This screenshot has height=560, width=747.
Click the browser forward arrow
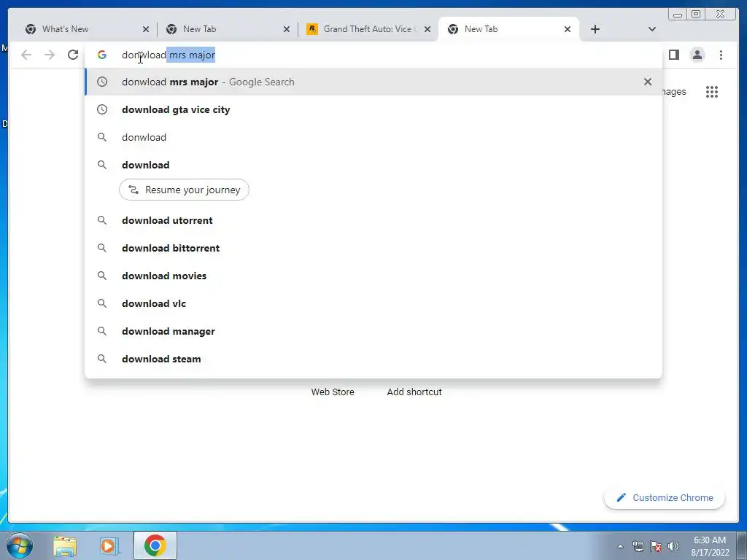50,55
